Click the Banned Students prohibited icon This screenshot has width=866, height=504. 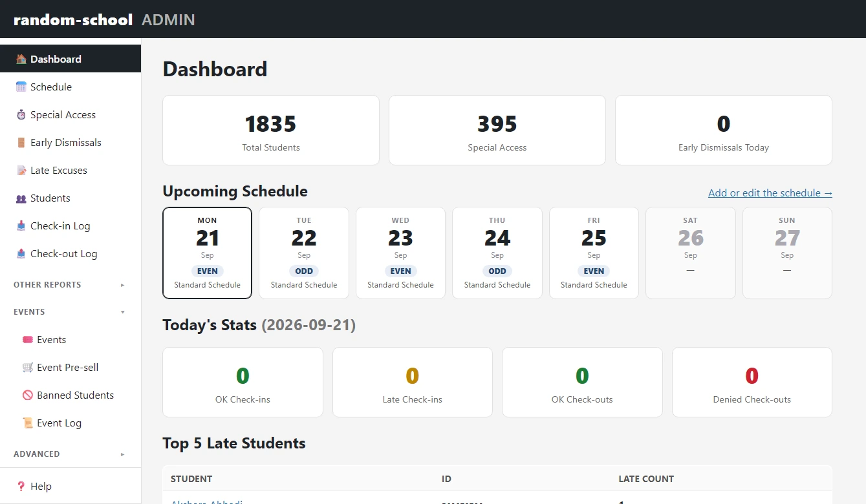pyautogui.click(x=28, y=395)
